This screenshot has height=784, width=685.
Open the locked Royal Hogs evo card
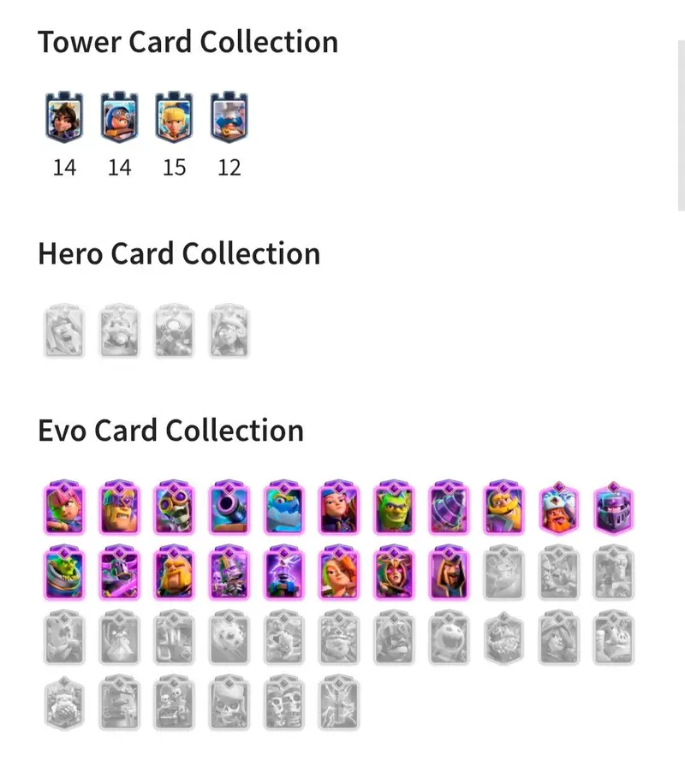[x=614, y=638]
